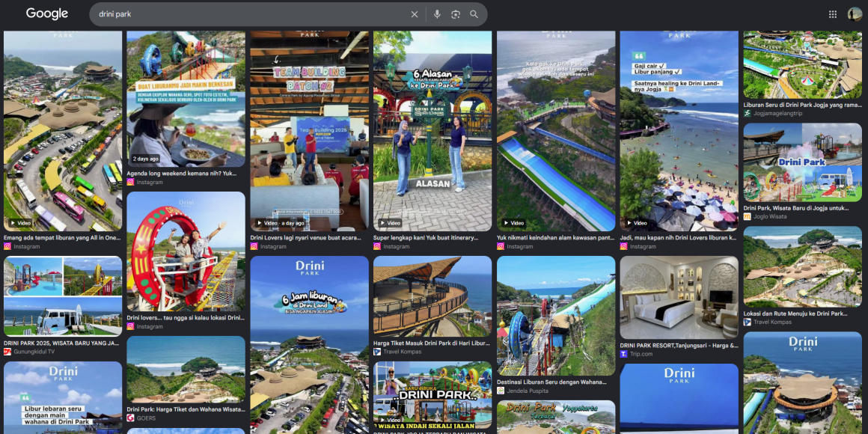Click Instagram favicon under 'Emang ada tempat liburan'
Image resolution: width=868 pixels, height=434 pixels.
(x=7, y=246)
